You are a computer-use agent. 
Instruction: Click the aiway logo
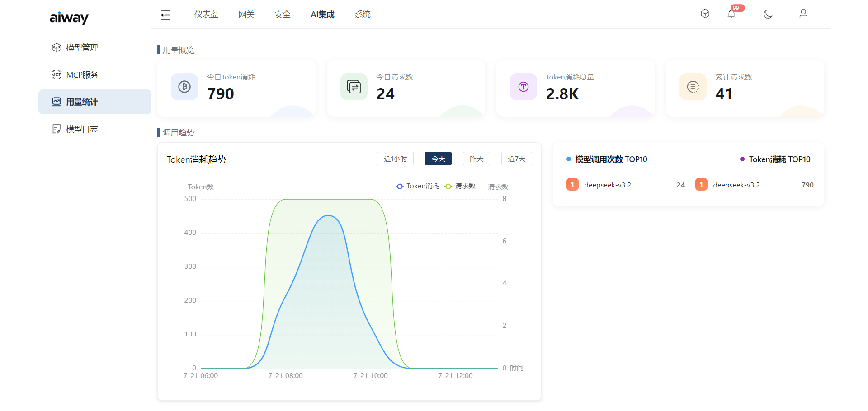pyautogui.click(x=69, y=18)
